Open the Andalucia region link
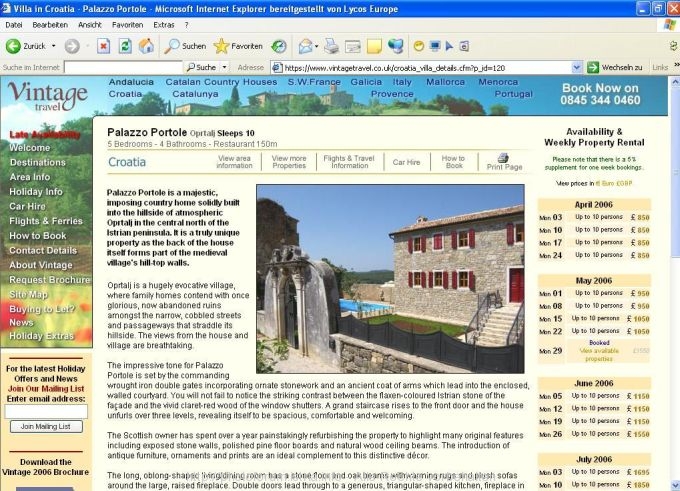680x491 pixels. [x=131, y=82]
